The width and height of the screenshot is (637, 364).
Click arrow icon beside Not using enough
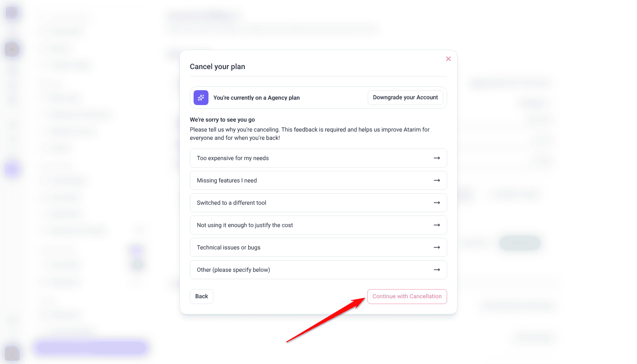point(437,225)
